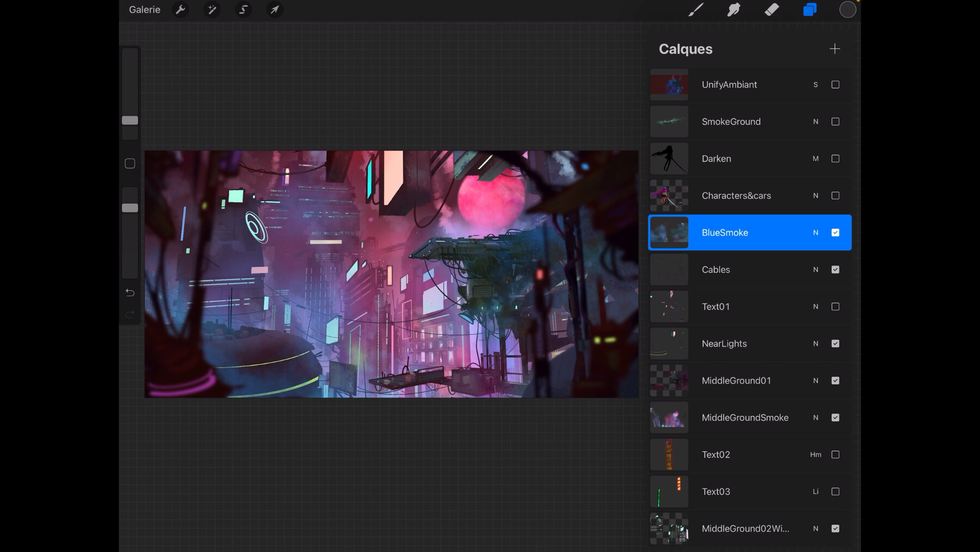Hide the BlueSmoke layer
Viewport: 980px width, 552px height.
pos(835,233)
